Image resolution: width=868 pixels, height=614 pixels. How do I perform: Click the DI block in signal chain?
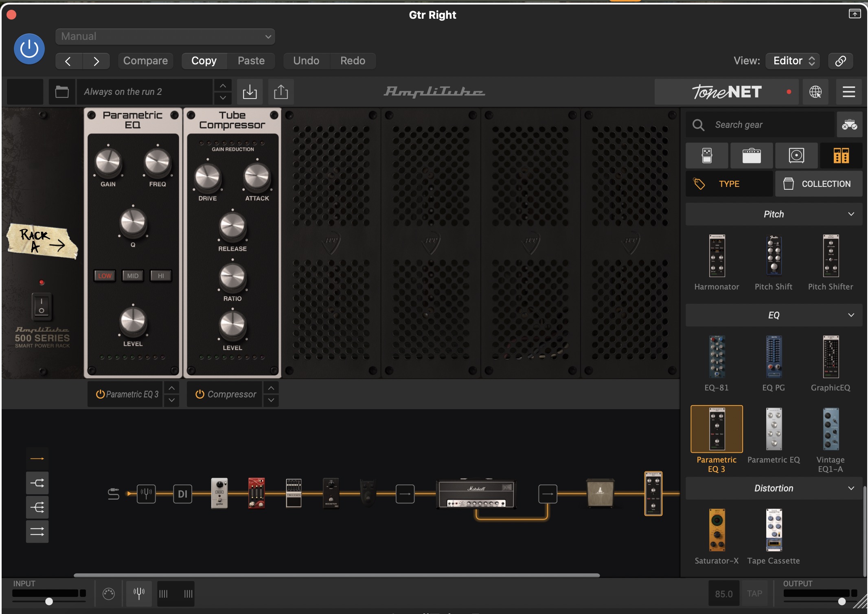click(182, 494)
